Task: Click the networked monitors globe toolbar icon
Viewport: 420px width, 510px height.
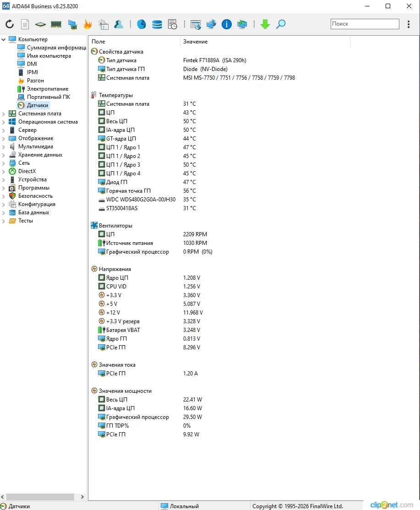Action: click(211, 24)
